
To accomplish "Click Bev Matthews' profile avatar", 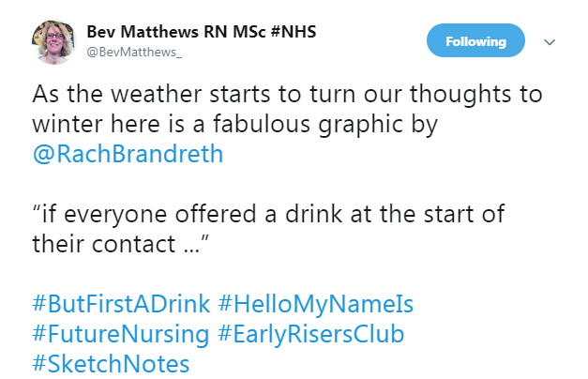I will [x=54, y=42].
